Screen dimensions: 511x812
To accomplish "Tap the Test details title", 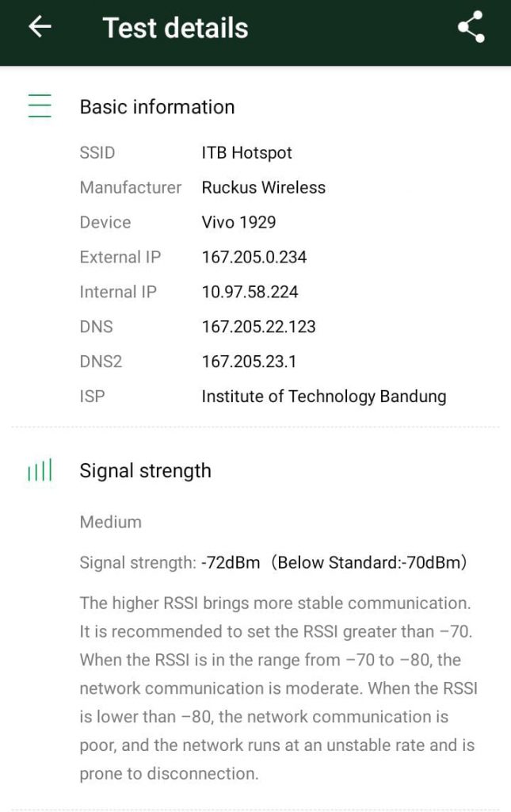I will click(175, 28).
